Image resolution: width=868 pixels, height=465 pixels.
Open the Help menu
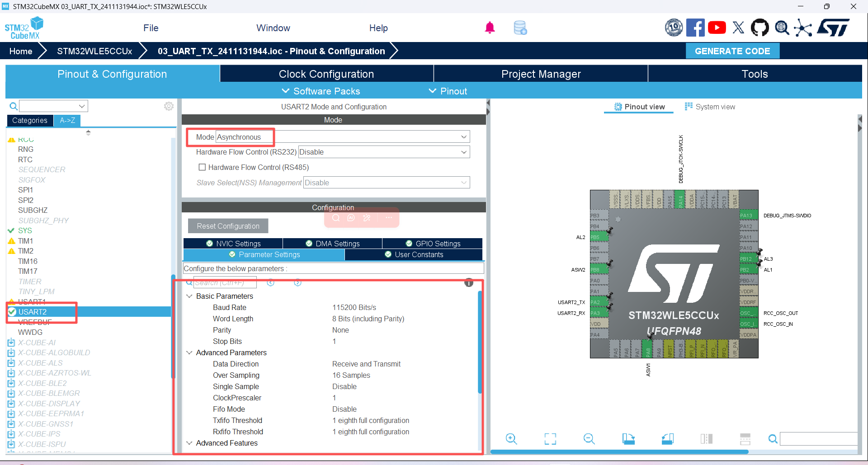coord(378,28)
